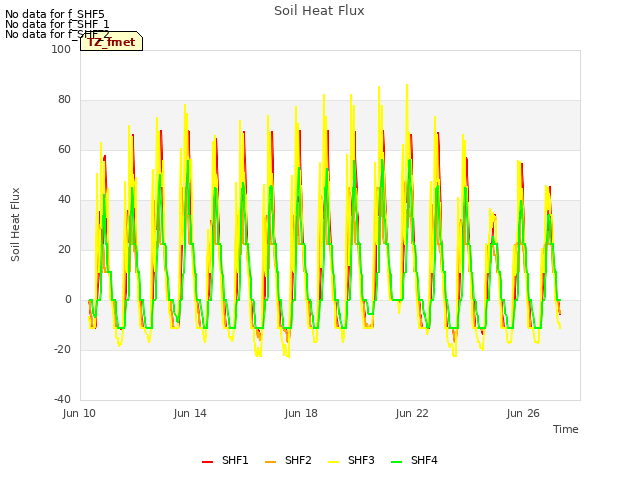Select the SHF2 legend label
This screenshot has height=480, width=640.
(x=298, y=460)
